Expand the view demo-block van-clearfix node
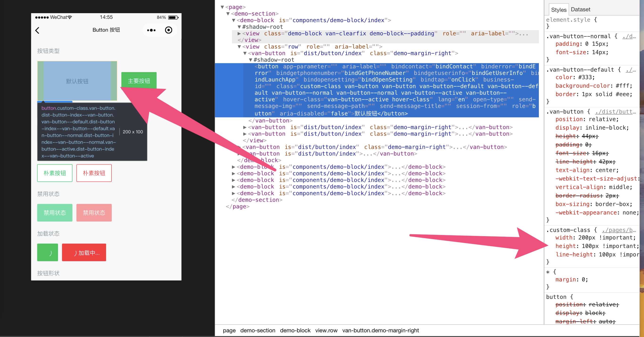This screenshot has width=644, height=337. (239, 33)
